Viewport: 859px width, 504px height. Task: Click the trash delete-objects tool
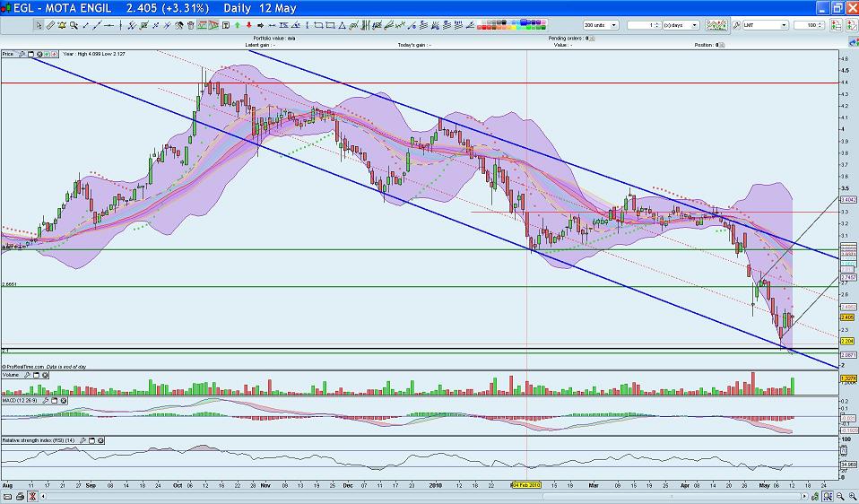(191, 25)
